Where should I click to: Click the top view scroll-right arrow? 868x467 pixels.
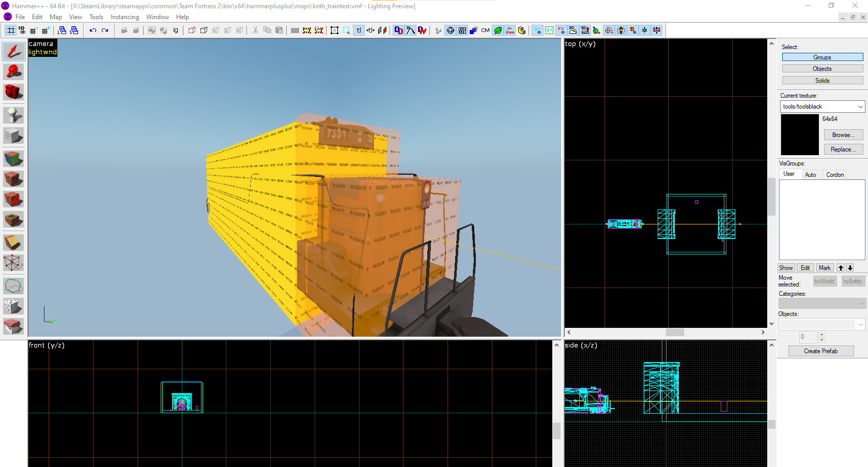pos(763,333)
